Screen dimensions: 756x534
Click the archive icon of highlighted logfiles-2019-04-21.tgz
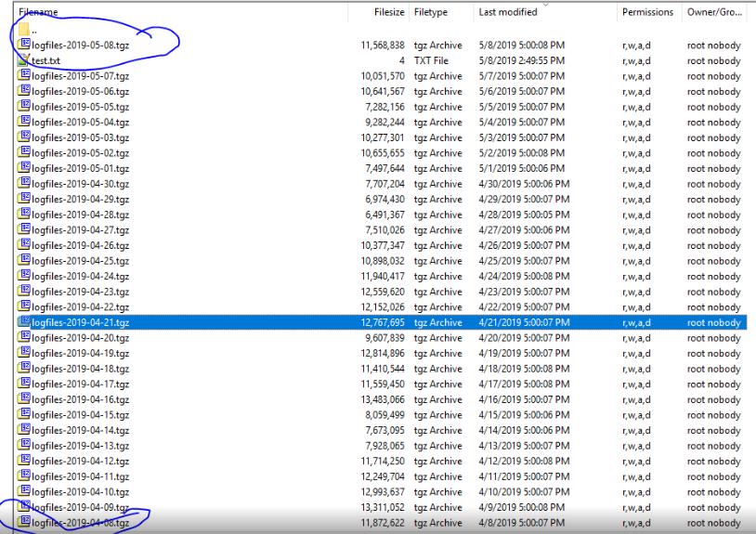tap(23, 322)
